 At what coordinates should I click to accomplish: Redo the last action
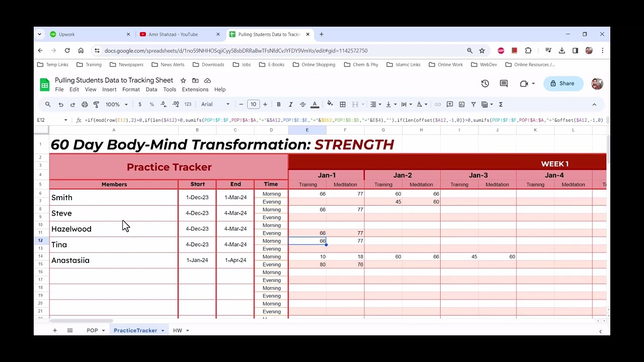72,105
